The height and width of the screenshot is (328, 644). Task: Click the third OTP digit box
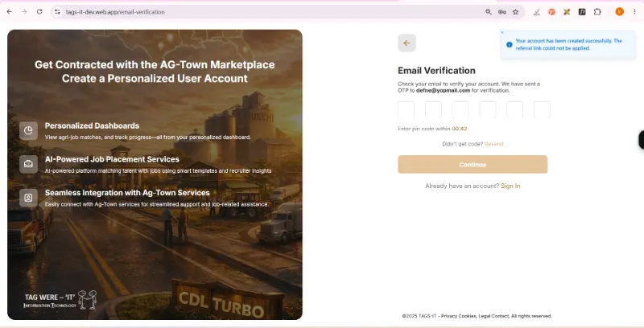click(x=460, y=110)
